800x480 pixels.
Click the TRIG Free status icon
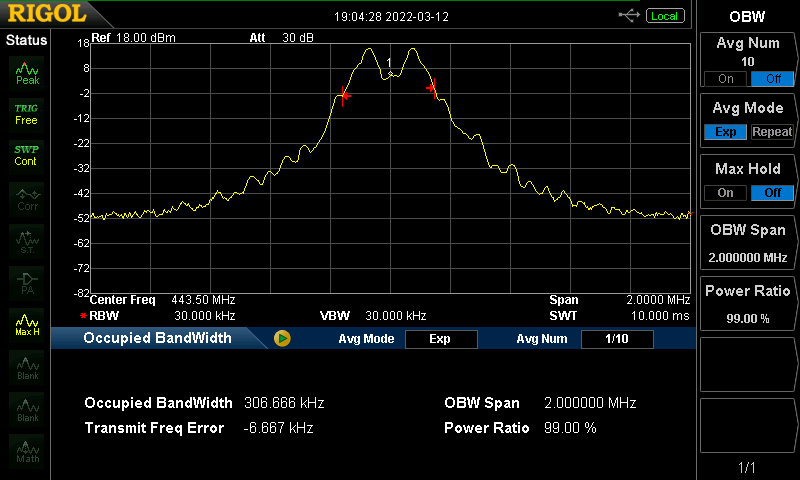27,113
